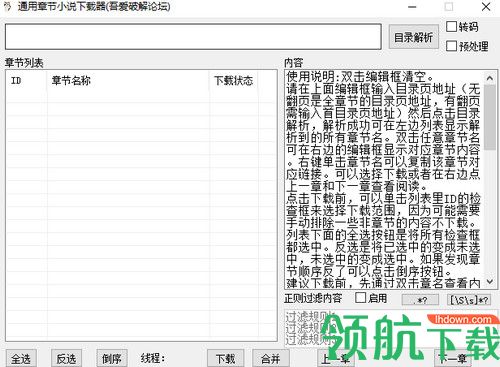
Task: Click the 章节列表 label
Action: [24, 63]
